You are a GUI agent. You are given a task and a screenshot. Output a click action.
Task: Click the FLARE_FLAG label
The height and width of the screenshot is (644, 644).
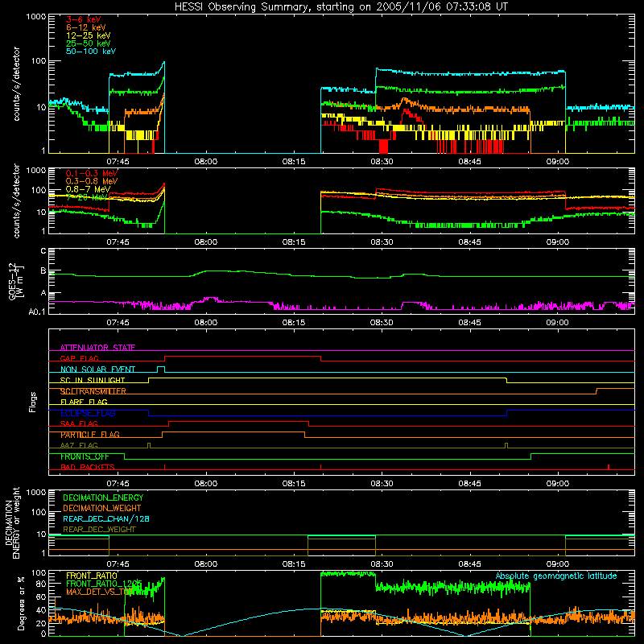(84, 402)
